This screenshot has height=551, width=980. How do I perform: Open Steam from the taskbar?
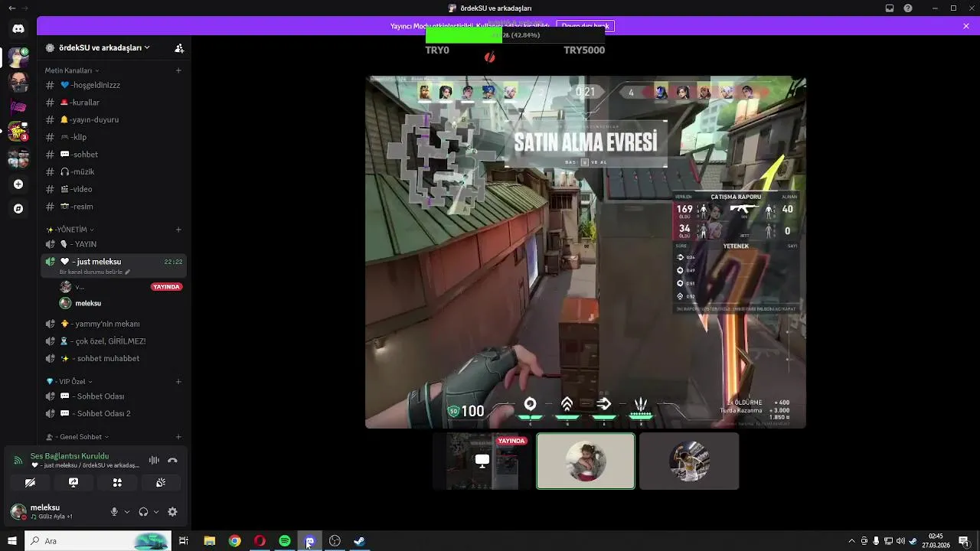(x=359, y=541)
